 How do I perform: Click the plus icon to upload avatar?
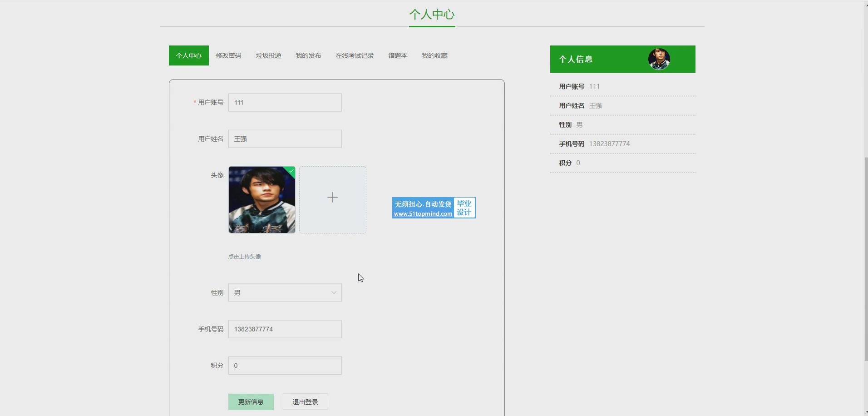coord(333,198)
